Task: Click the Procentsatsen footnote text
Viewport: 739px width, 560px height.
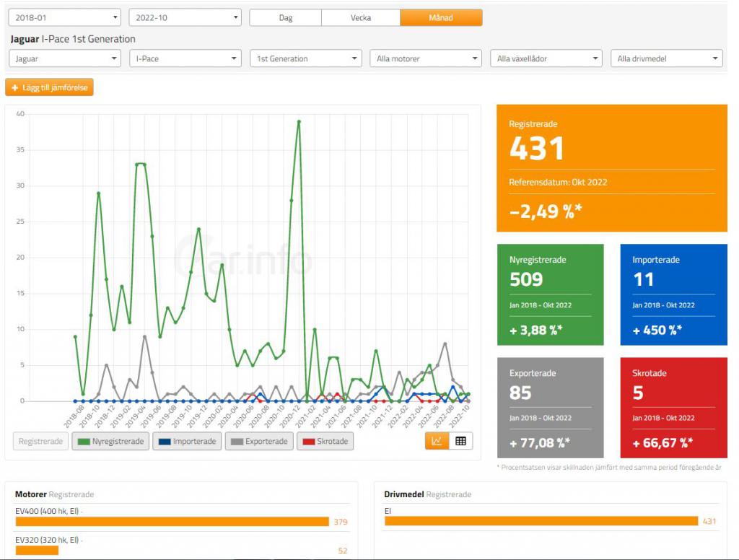Action: [x=609, y=467]
